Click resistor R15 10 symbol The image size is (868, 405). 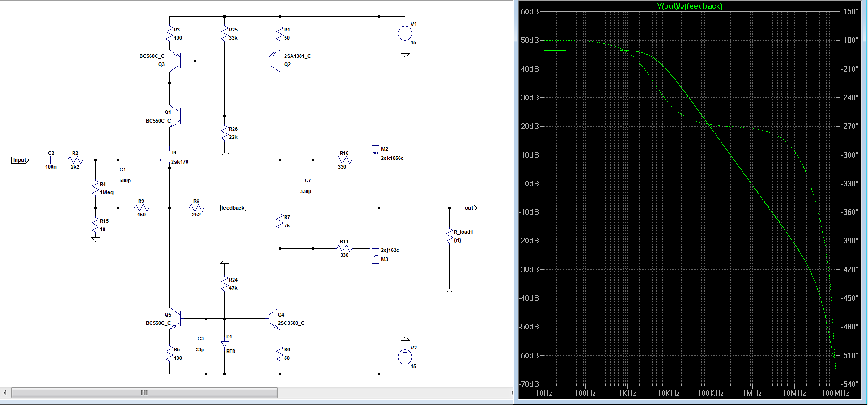point(95,225)
